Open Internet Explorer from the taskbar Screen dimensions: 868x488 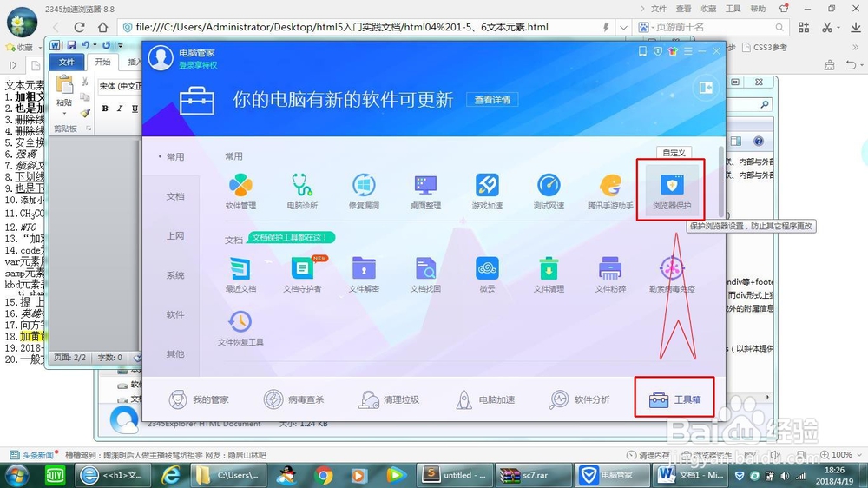point(171,475)
